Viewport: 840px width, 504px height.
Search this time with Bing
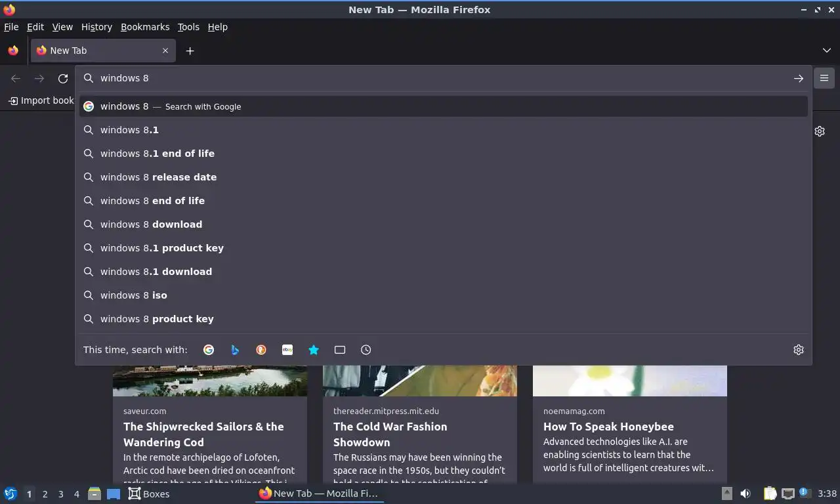pos(235,350)
